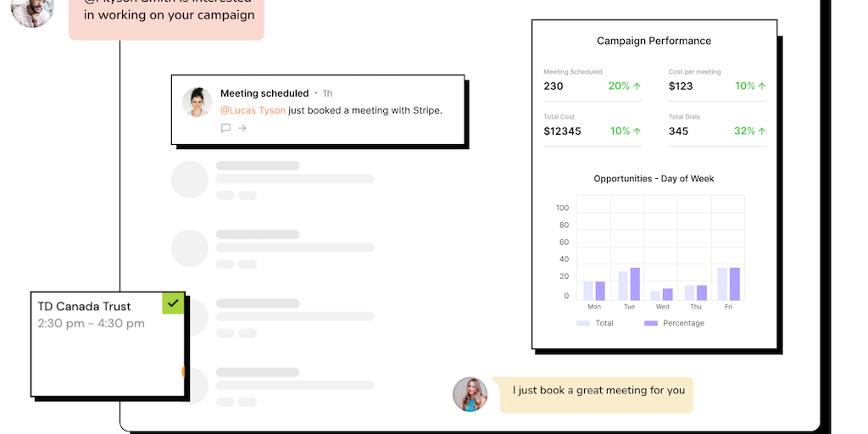
Task: Click the green up arrow beside 32%
Action: tap(762, 131)
